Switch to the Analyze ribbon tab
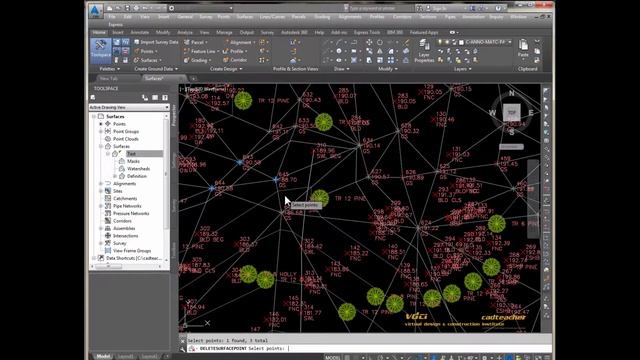Image resolution: width=640 pixels, height=360 pixels. [x=185, y=32]
